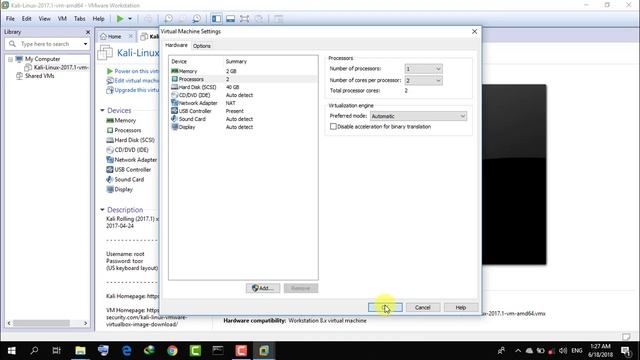Image resolution: width=640 pixels, height=360 pixels.
Task: Select Sound Card row in settings dialog
Action: point(243,119)
